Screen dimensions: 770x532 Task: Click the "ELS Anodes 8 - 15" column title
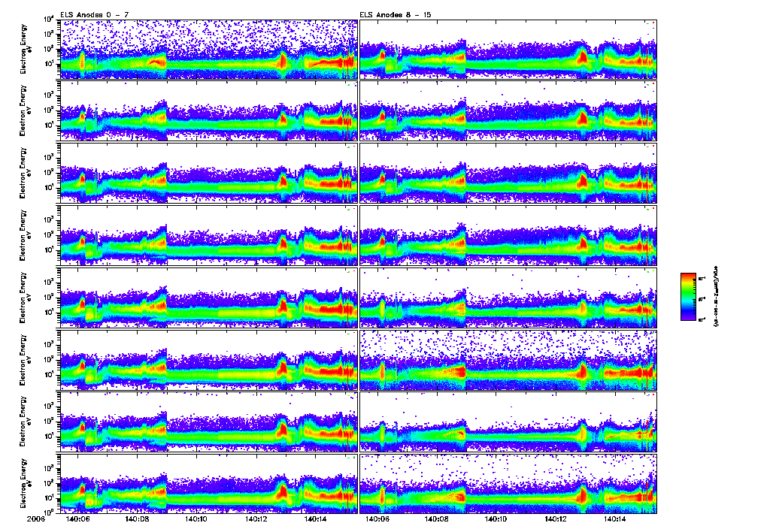tap(396, 15)
